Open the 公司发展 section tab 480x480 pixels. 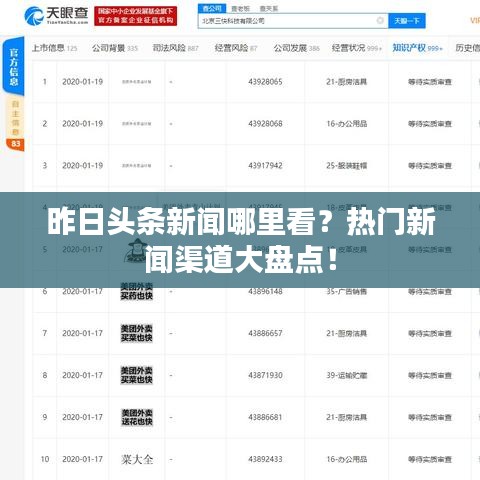297,48
